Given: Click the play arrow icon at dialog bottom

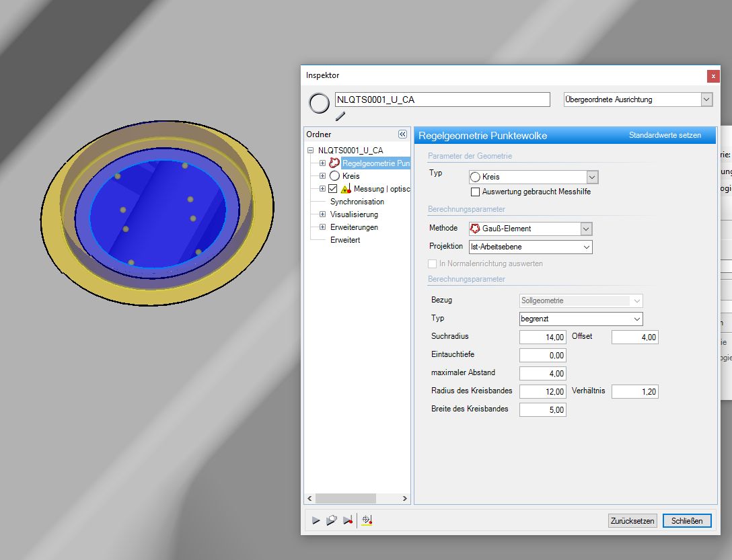Looking at the screenshot, I should click(x=316, y=520).
